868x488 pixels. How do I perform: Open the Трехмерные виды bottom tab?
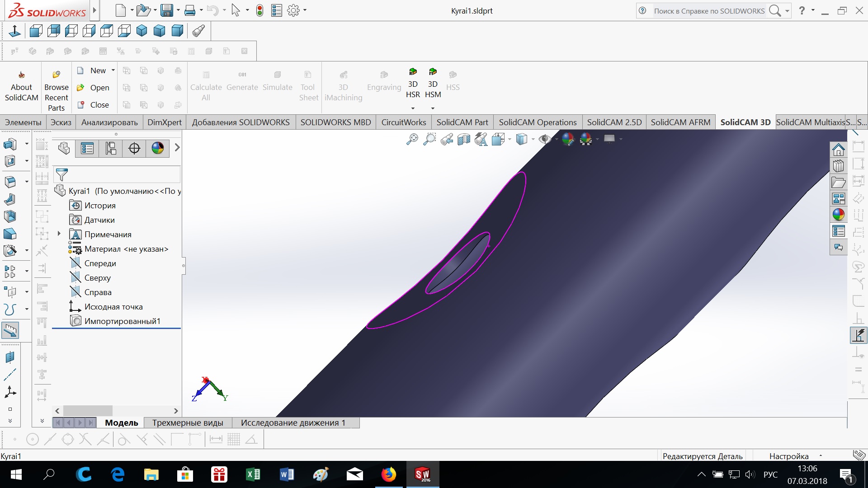point(188,422)
